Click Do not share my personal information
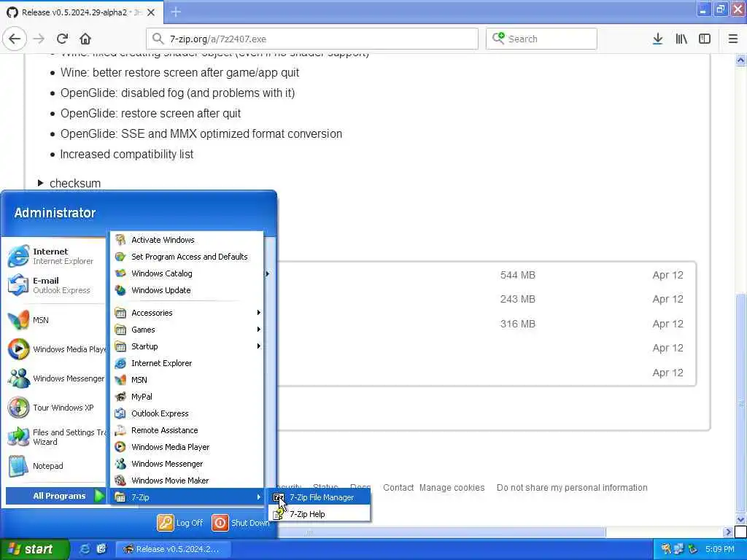Image resolution: width=747 pixels, height=560 pixels. 572,488
